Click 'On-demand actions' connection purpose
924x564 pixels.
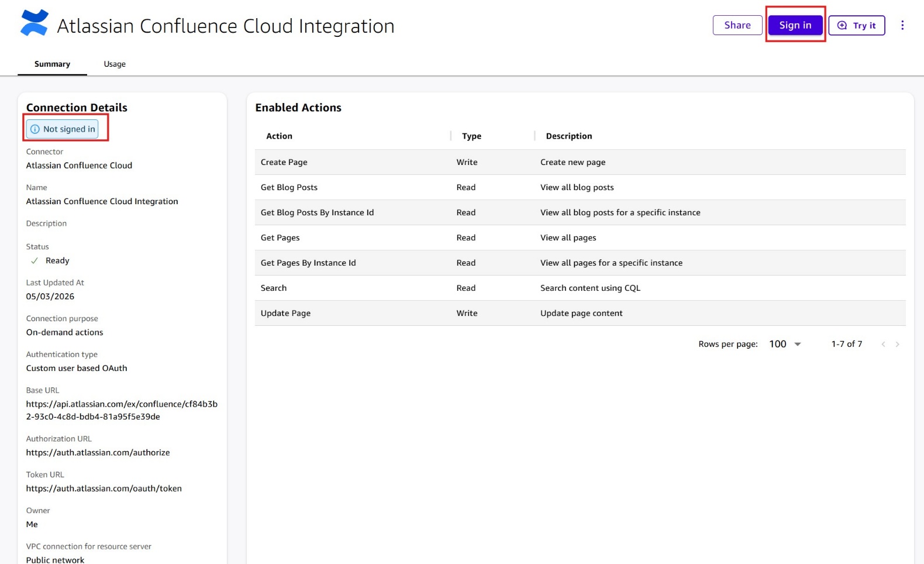(64, 332)
